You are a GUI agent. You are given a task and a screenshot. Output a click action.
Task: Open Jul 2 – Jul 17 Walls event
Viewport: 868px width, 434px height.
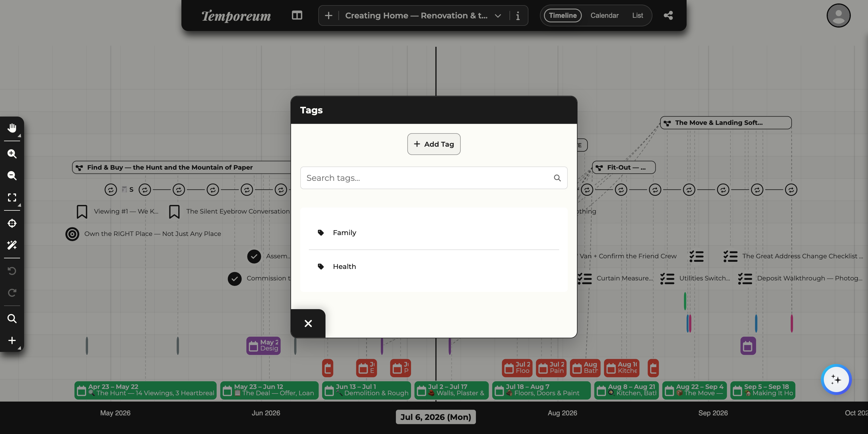452,390
